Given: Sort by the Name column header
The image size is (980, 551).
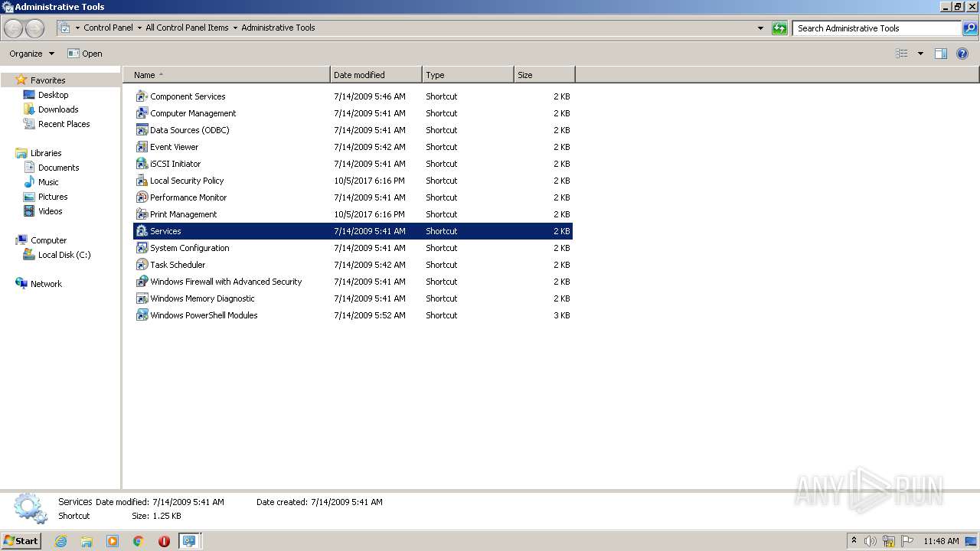Looking at the screenshot, I should coord(227,75).
